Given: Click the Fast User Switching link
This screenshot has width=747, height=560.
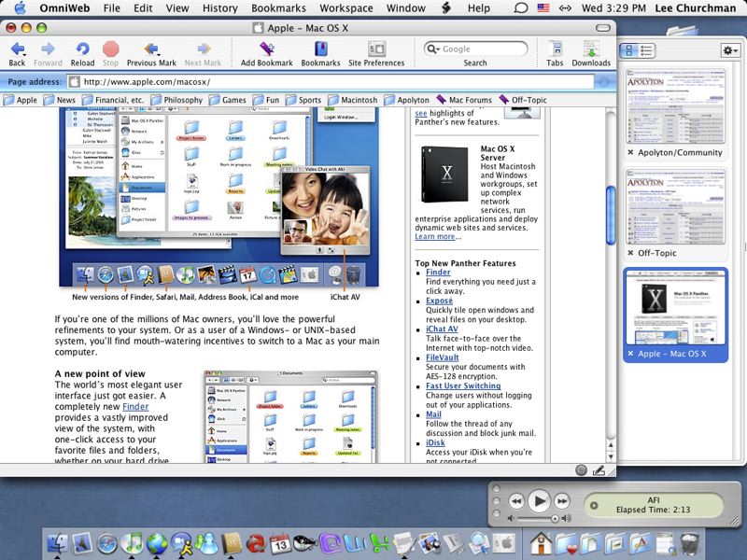Looking at the screenshot, I should click(463, 385).
